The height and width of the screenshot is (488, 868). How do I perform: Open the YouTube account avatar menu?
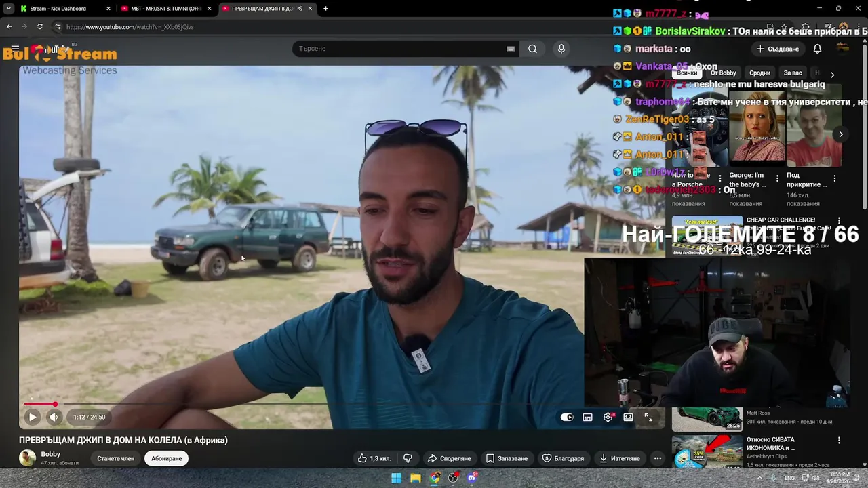843,48
